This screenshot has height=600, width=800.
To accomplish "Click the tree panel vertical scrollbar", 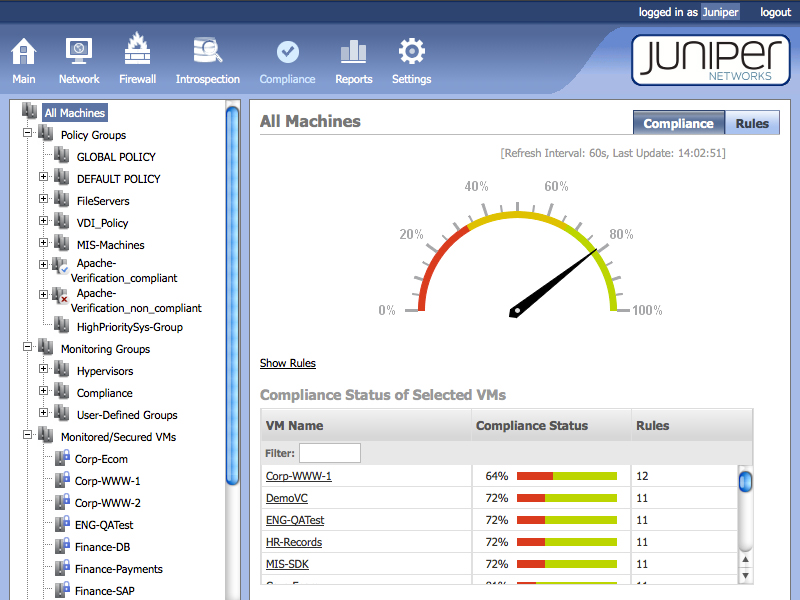I will tap(232, 295).
